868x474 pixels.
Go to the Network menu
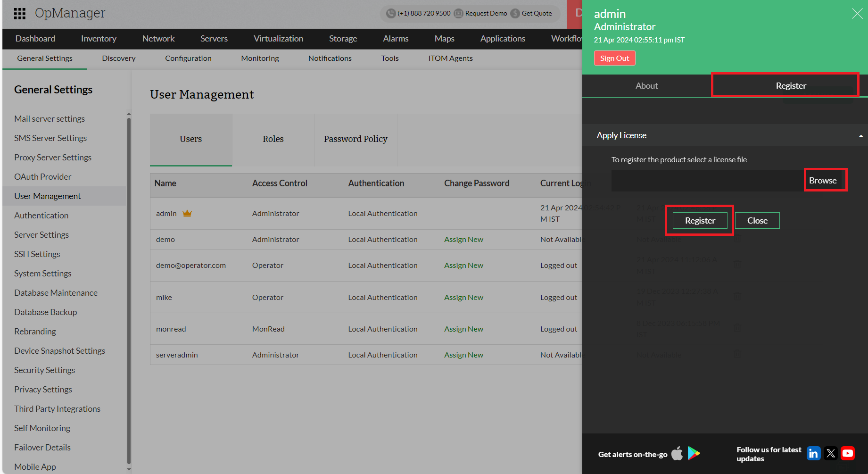(158, 39)
